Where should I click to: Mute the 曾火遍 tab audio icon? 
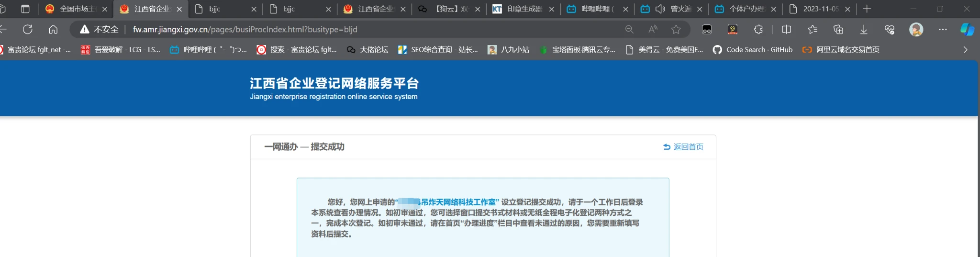pyautogui.click(x=660, y=9)
